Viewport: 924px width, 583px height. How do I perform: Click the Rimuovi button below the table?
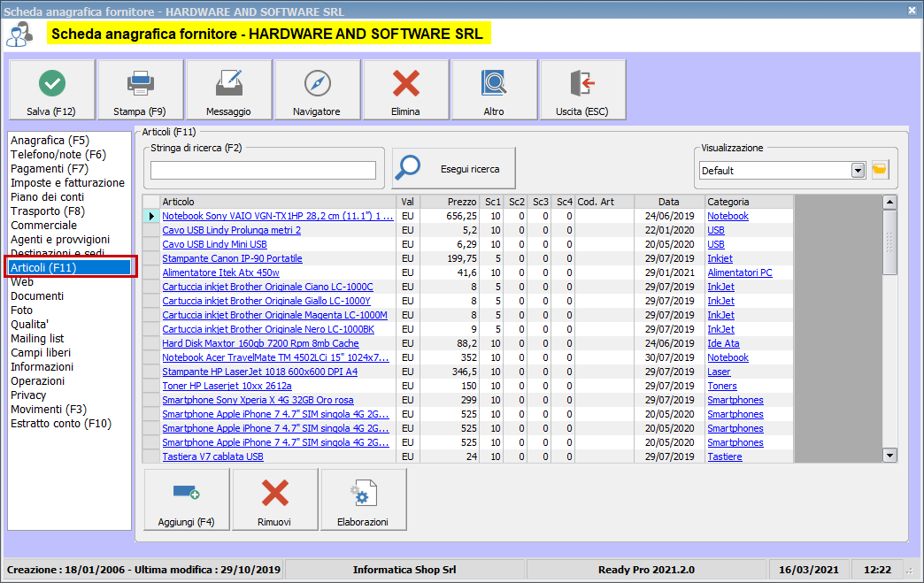pyautogui.click(x=274, y=500)
